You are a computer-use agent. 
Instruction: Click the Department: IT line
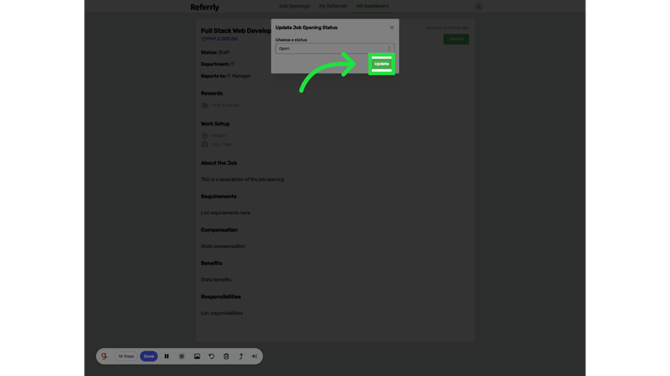click(217, 64)
